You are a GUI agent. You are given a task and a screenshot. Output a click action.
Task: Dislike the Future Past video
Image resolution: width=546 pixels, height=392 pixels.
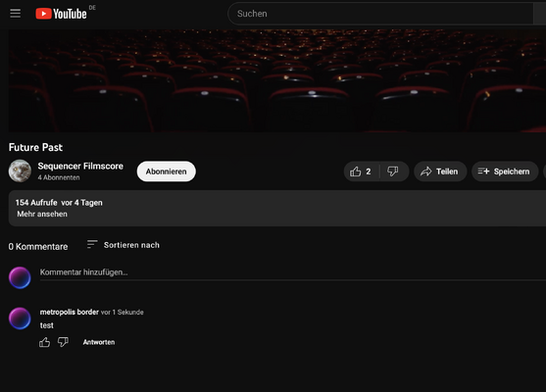tap(393, 171)
